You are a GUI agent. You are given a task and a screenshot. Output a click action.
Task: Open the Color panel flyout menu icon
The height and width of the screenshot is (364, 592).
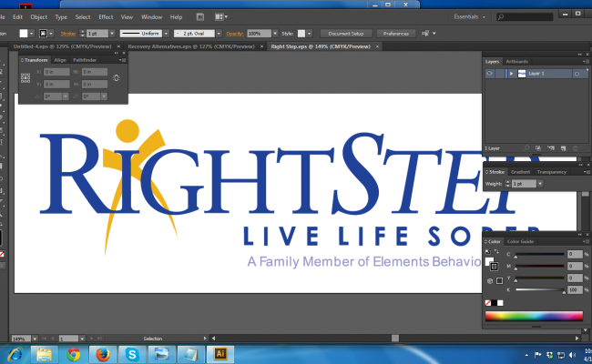click(585, 241)
